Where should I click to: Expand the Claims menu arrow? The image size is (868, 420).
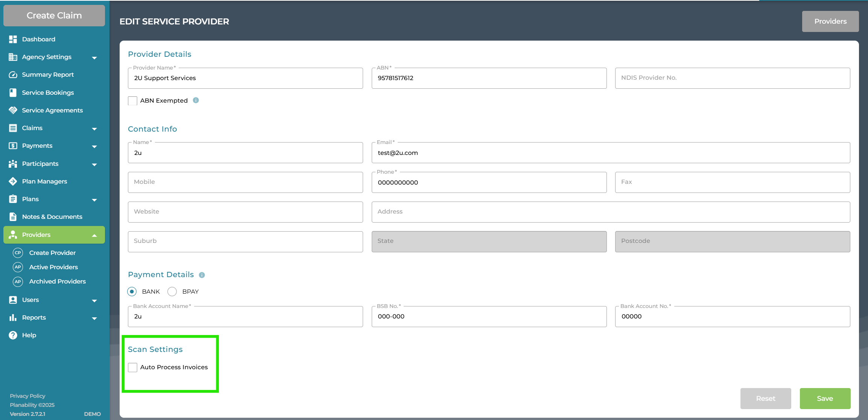(x=94, y=129)
